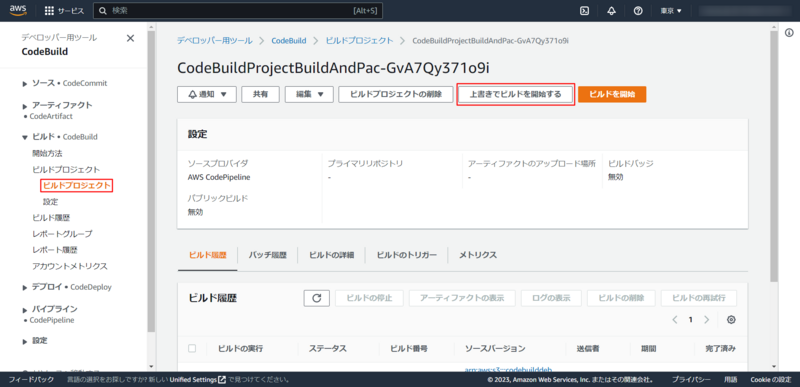This screenshot has height=387, width=800.
Task: Open ビルド履歴 in sidebar
Action: pyautogui.click(x=51, y=218)
